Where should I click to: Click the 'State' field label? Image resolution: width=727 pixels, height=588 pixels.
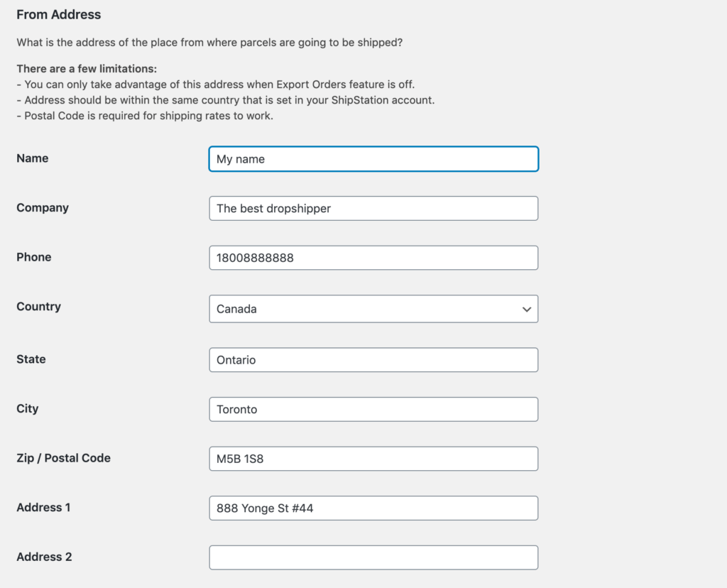(31, 359)
